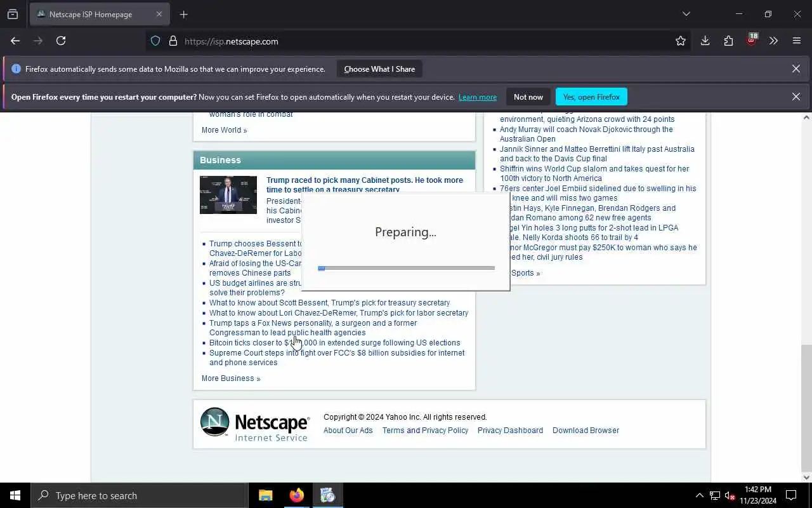This screenshot has height=508, width=812.
Task: Click Choose What I Share button
Action: [x=379, y=69]
